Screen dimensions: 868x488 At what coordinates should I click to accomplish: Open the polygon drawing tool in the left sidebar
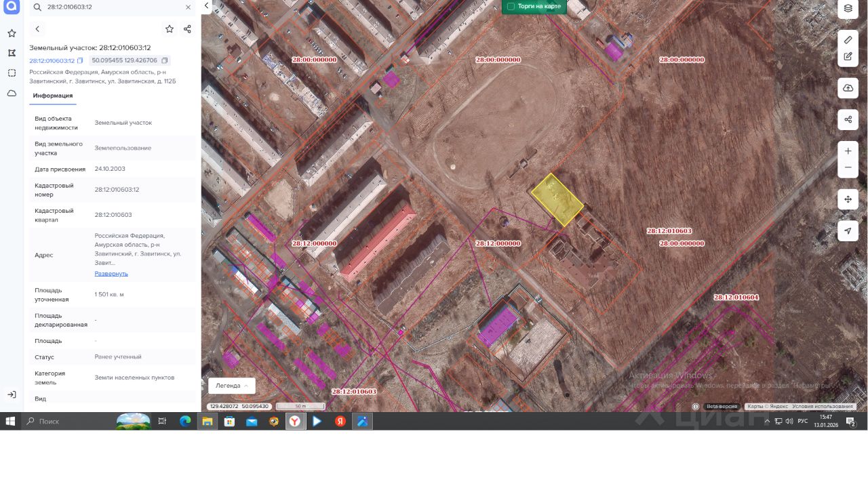coord(12,53)
